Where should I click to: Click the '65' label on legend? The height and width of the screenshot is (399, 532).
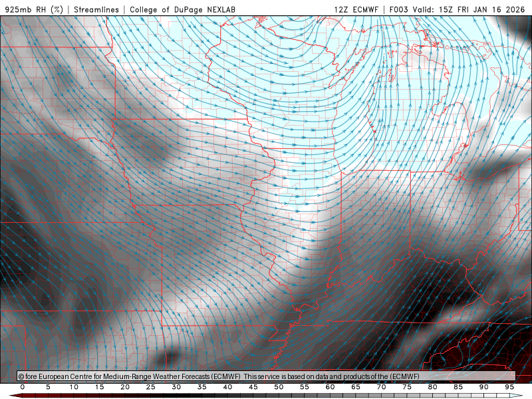coord(356,387)
